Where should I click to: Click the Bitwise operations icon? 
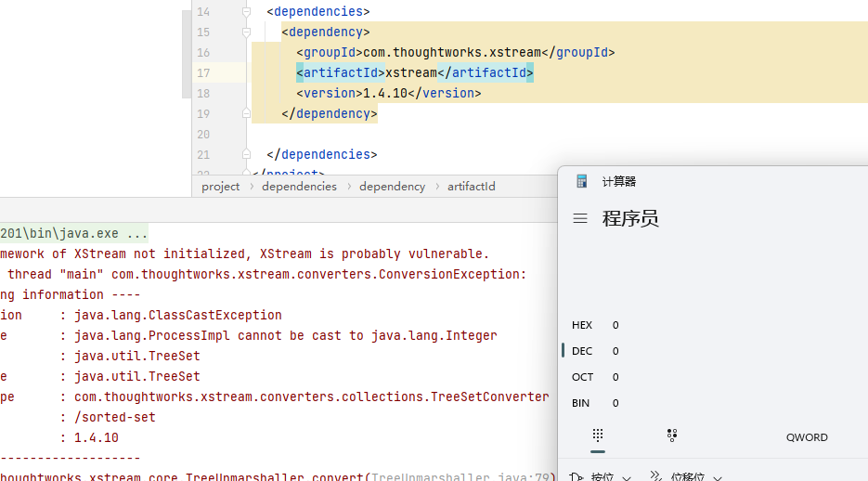[x=577, y=477]
